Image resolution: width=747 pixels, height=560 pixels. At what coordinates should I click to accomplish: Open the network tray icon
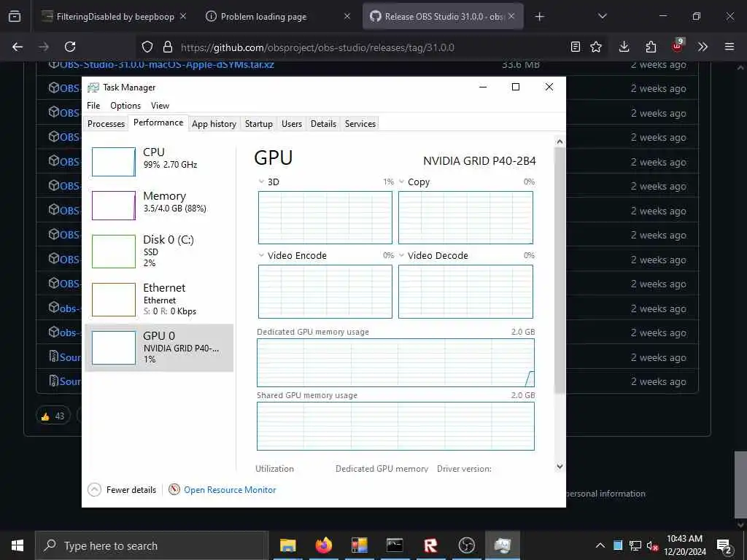[x=635, y=545]
